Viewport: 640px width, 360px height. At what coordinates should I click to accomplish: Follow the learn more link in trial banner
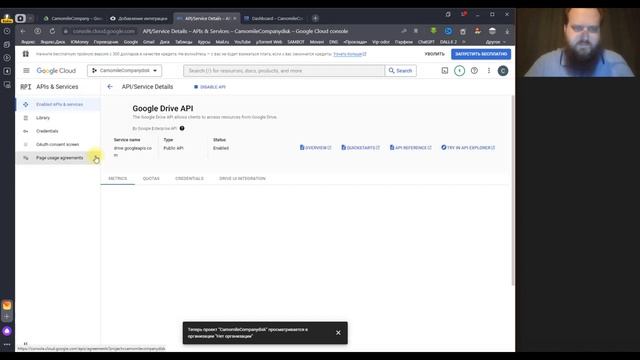[349, 54]
